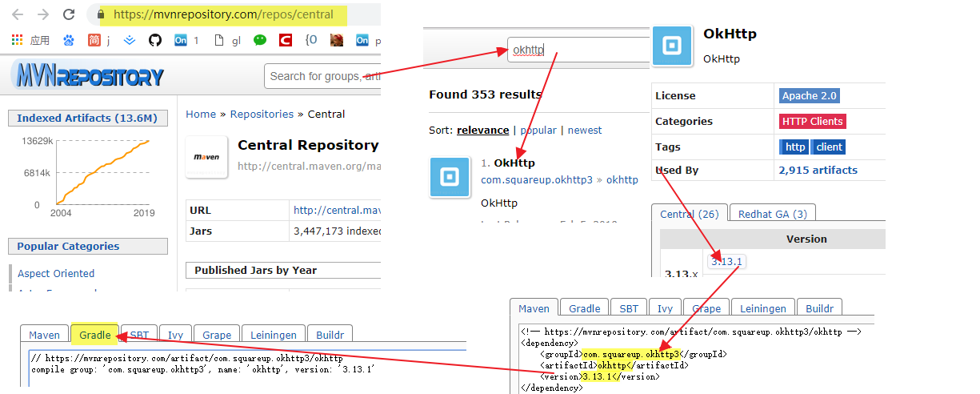Image resolution: width=980 pixels, height=394 pixels.
Task: Select Maven tab in the lower-left snippet panel
Action: point(45,335)
